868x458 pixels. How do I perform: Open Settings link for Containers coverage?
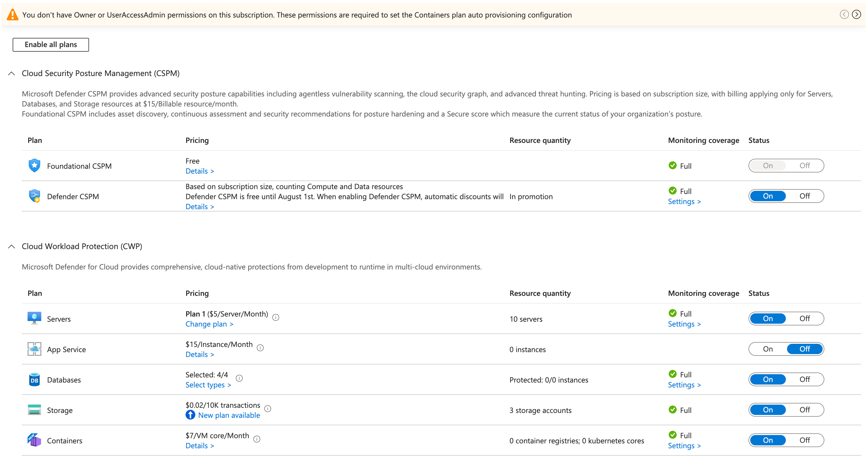(x=684, y=446)
